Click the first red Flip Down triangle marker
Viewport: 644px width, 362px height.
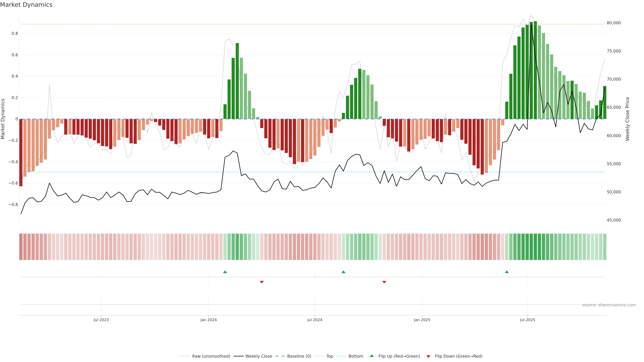click(x=261, y=282)
